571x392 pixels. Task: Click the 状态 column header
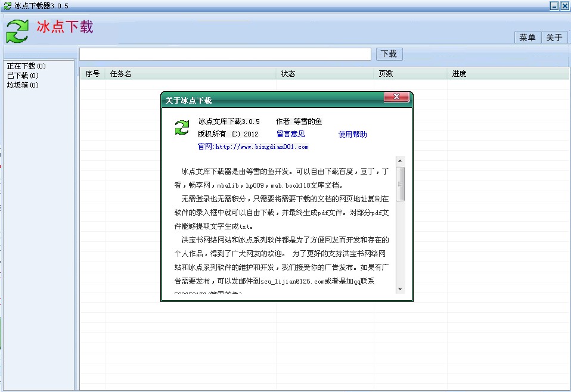click(x=288, y=74)
